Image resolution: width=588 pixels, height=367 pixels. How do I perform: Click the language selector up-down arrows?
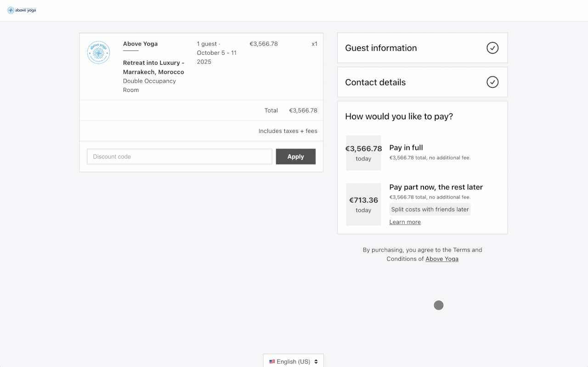[316, 361]
